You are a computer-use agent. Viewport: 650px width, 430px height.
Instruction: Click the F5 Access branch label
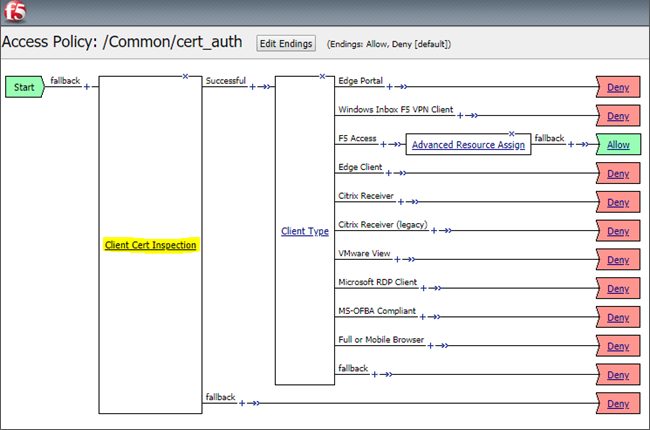pos(357,138)
